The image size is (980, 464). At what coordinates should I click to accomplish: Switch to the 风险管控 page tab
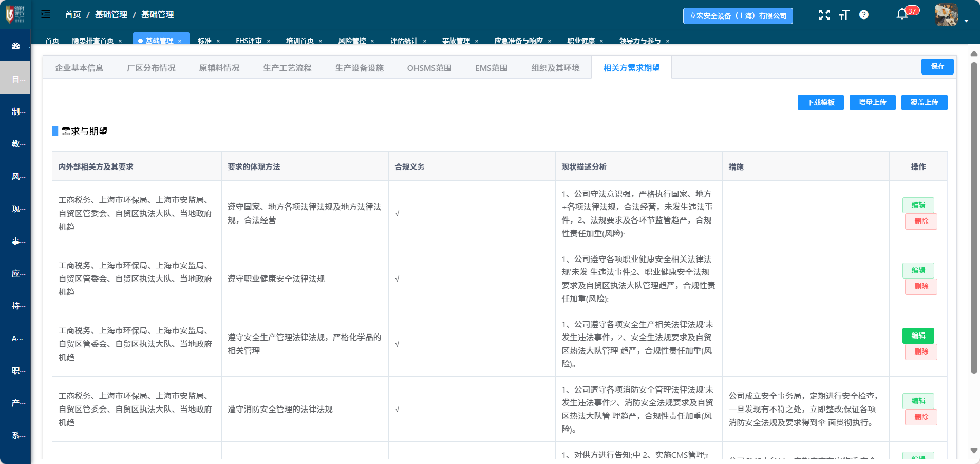(352, 41)
